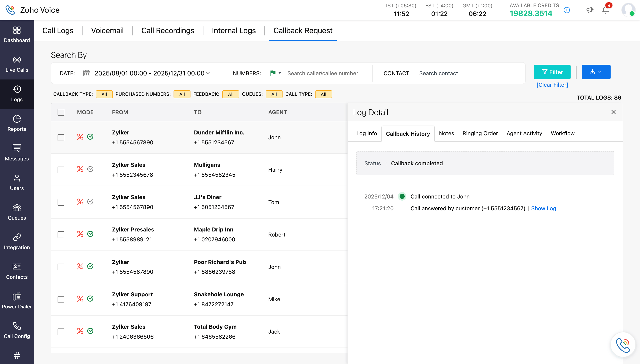Check the select-all checkbox in table header

pos(61,112)
